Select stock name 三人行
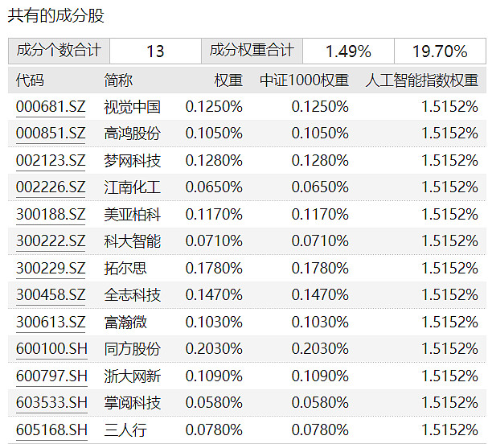 pos(125,430)
